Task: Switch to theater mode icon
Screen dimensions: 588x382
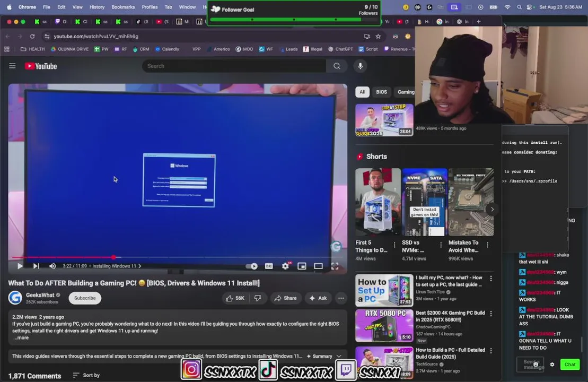Action: pos(318,266)
